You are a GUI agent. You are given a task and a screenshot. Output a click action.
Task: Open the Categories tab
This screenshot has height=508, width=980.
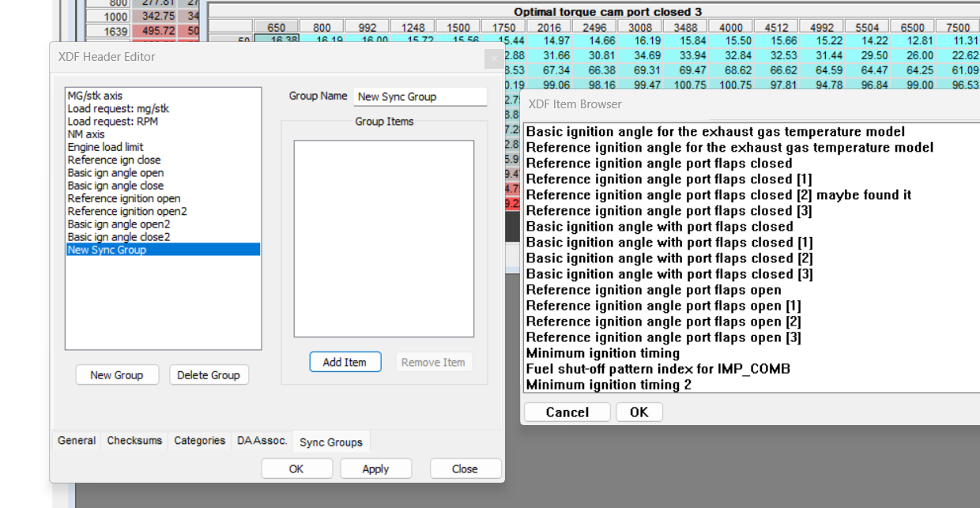pos(199,441)
